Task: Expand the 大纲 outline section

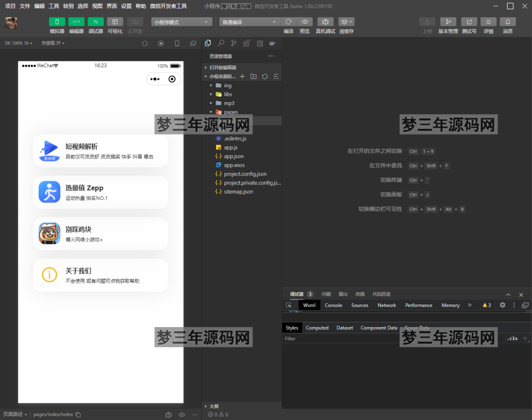Action: [x=242, y=406]
